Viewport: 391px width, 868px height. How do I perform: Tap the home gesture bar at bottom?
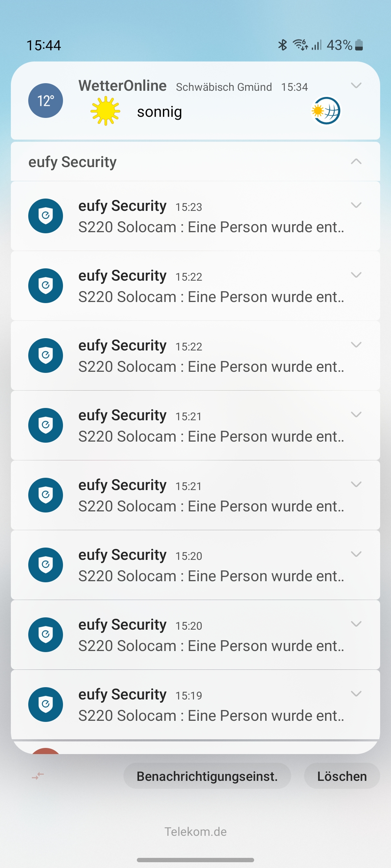195,860
